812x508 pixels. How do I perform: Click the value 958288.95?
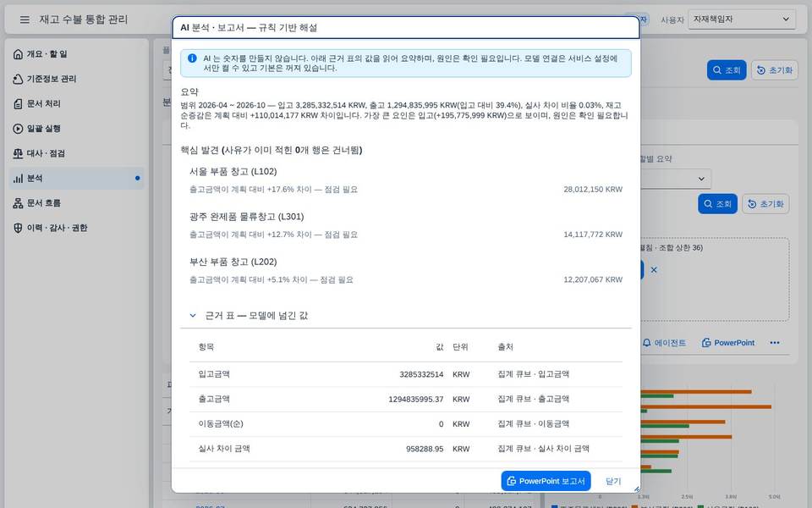tap(425, 449)
